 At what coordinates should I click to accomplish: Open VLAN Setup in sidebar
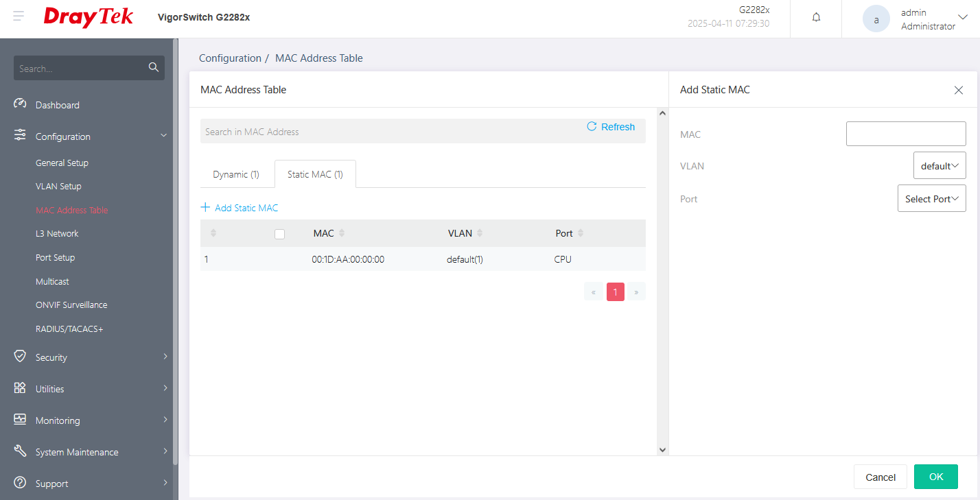(58, 187)
